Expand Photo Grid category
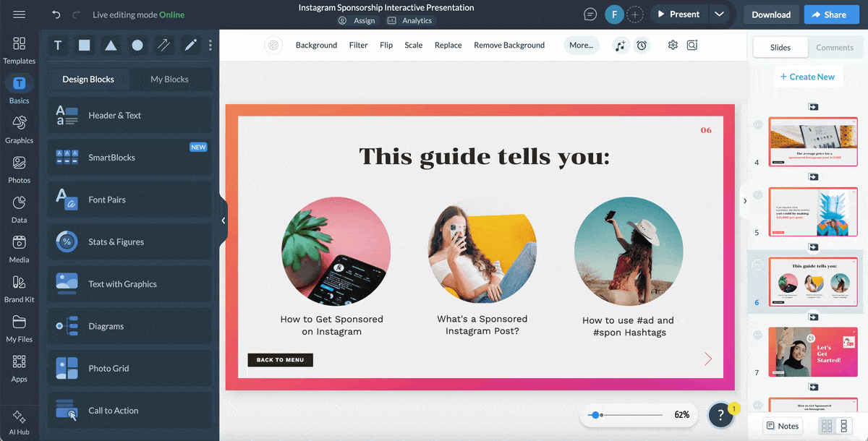Screen dimensions: 868x441 click(129, 368)
